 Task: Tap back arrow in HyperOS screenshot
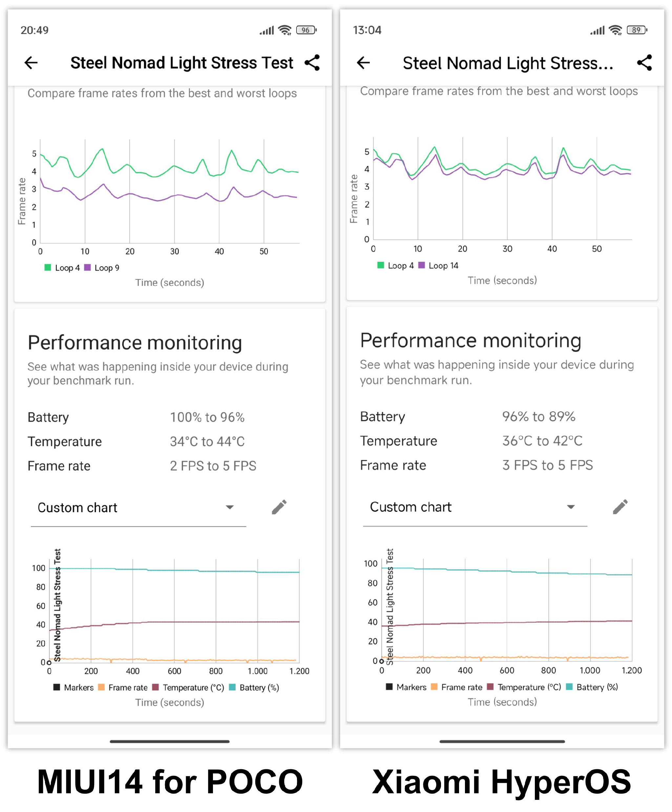[x=363, y=62]
